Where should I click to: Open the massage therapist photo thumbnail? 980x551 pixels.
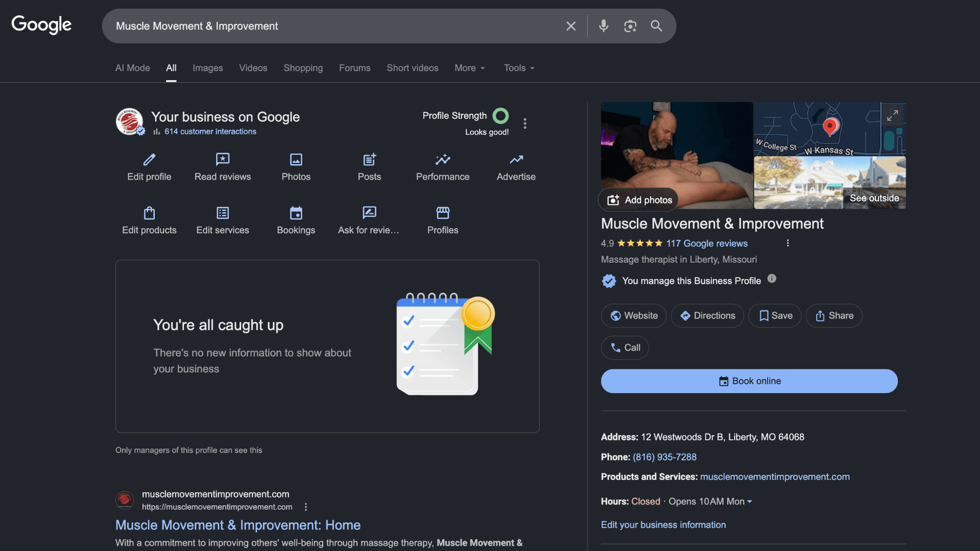[677, 155]
